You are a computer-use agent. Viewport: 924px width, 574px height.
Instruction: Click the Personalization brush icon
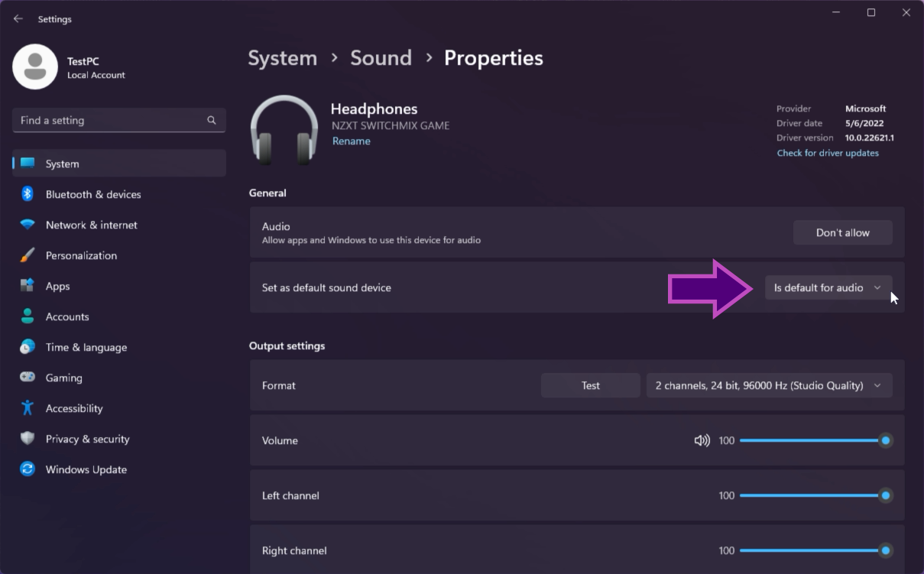pyautogui.click(x=28, y=255)
